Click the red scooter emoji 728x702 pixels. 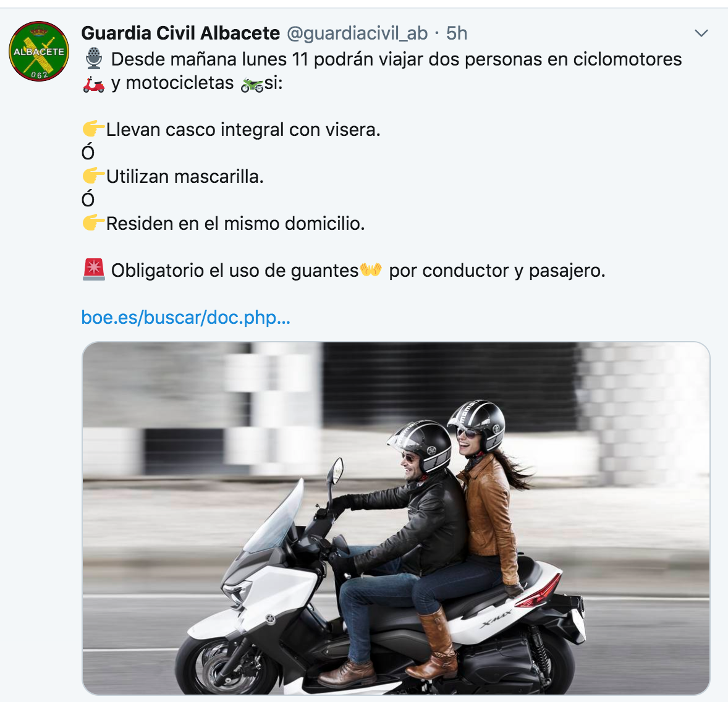click(94, 83)
